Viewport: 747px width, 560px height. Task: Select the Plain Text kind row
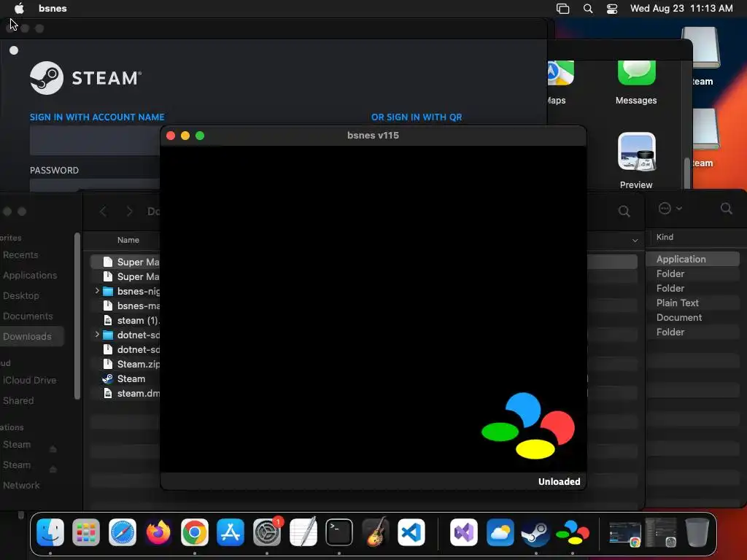click(693, 303)
